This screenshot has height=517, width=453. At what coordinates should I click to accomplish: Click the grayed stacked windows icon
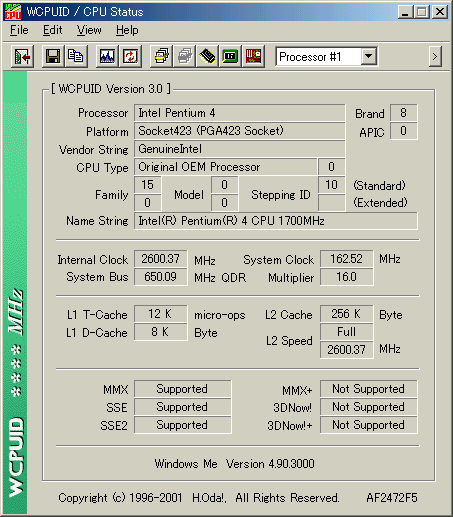point(184,57)
